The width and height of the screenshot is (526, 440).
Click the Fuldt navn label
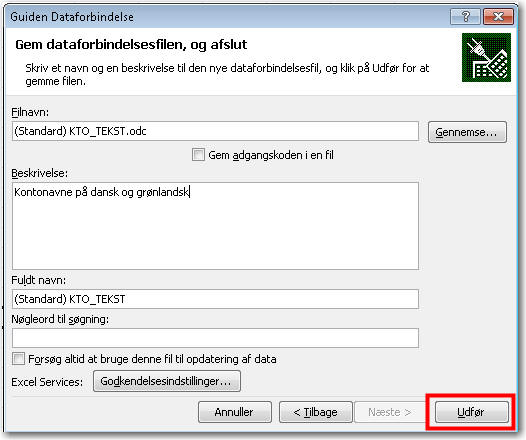pos(39,280)
